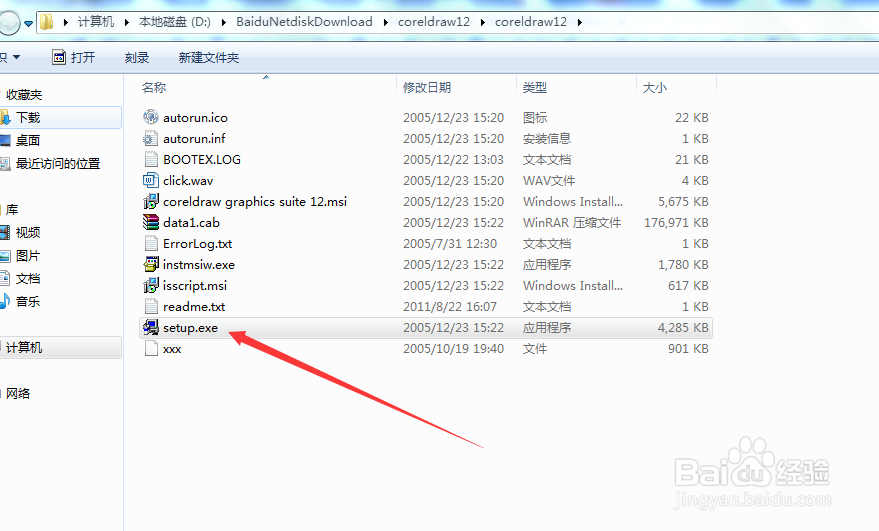Click the folder icon in address bar
Image resolution: width=879 pixels, height=531 pixels.
tap(47, 22)
